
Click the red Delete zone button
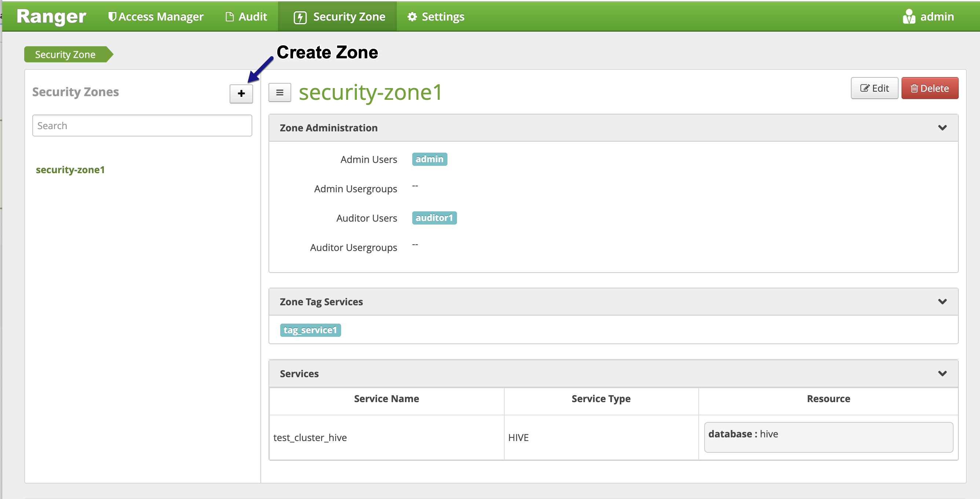click(930, 88)
